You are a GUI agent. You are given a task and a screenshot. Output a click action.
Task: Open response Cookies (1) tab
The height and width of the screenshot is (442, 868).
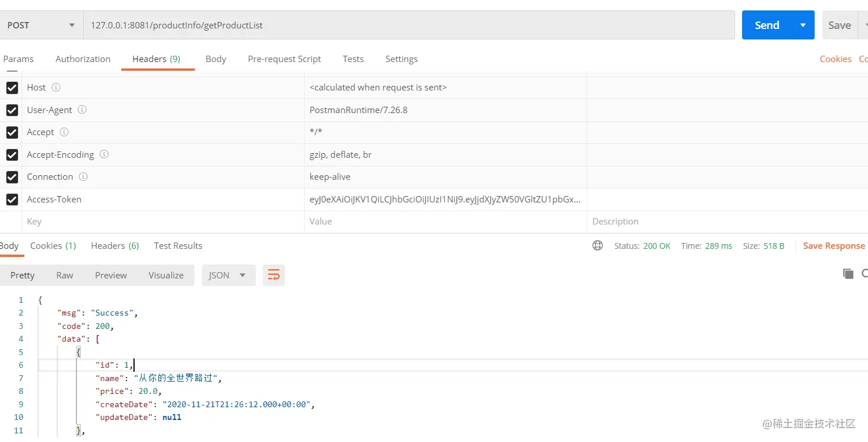point(53,245)
